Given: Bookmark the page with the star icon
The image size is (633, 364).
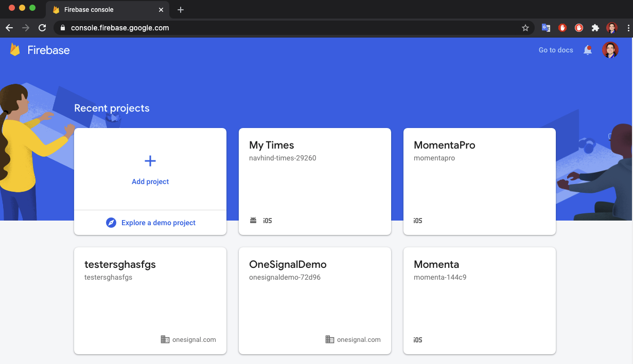Looking at the screenshot, I should pyautogui.click(x=525, y=28).
